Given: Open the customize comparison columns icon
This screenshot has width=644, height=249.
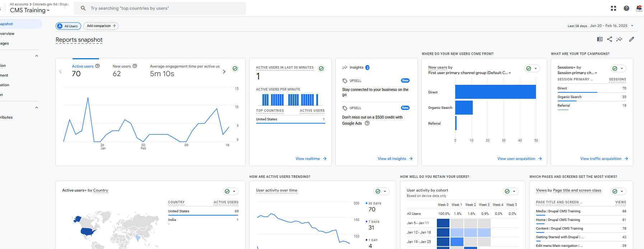Looking at the screenshot, I should [x=600, y=39].
